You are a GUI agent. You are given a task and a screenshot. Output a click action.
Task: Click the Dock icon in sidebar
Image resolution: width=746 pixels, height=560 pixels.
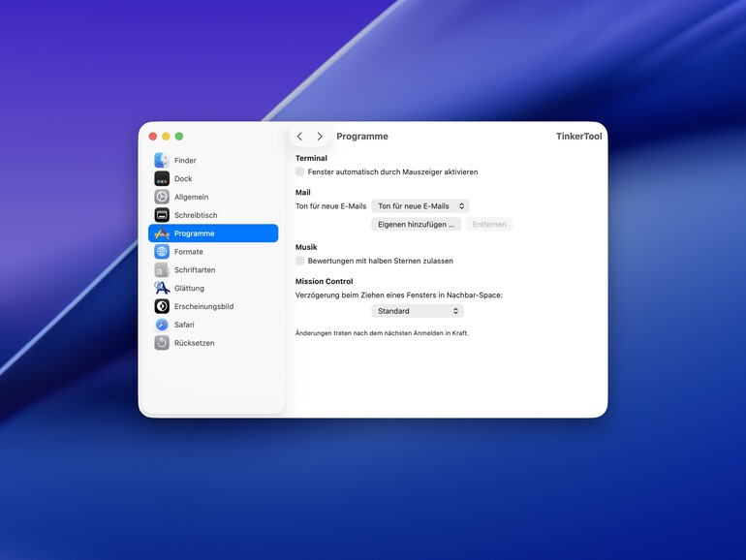tap(162, 178)
